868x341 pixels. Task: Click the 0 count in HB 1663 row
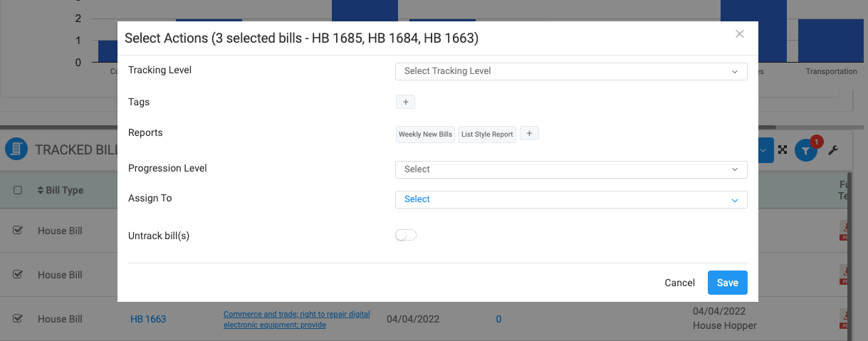coord(498,319)
